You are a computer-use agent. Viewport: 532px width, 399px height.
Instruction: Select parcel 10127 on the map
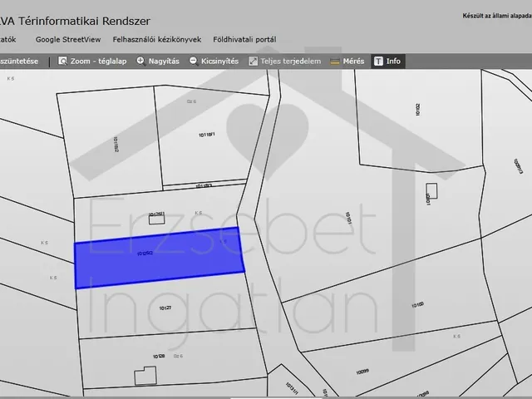click(x=165, y=308)
